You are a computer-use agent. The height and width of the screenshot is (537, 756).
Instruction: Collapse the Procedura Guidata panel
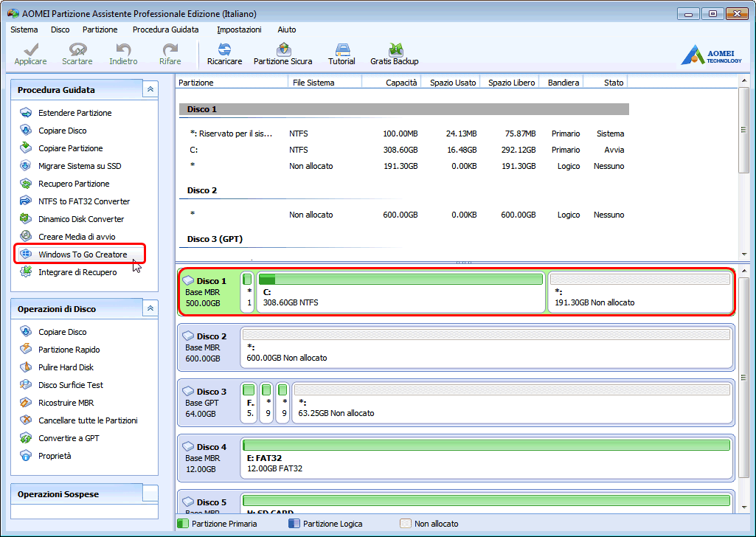coord(150,89)
